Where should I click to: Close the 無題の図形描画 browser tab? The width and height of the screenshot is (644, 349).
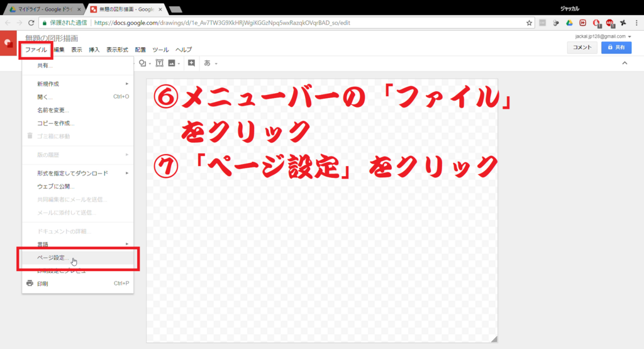(x=160, y=9)
